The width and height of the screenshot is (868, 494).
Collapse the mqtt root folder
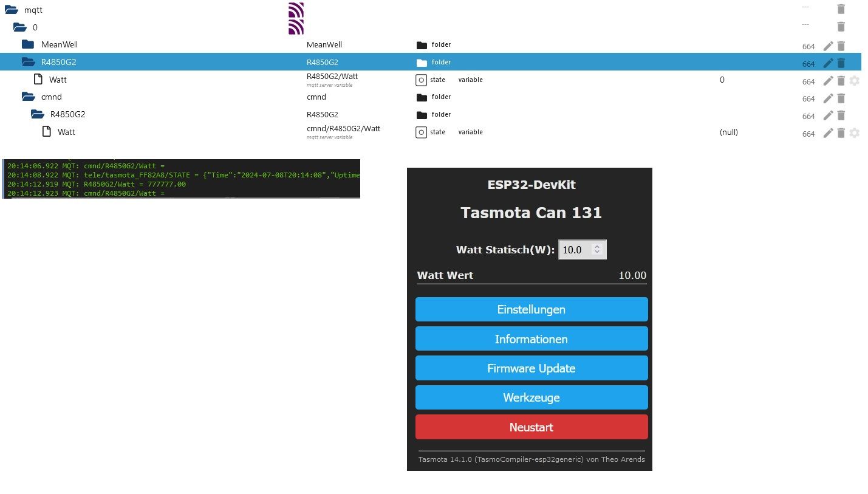tap(11, 10)
